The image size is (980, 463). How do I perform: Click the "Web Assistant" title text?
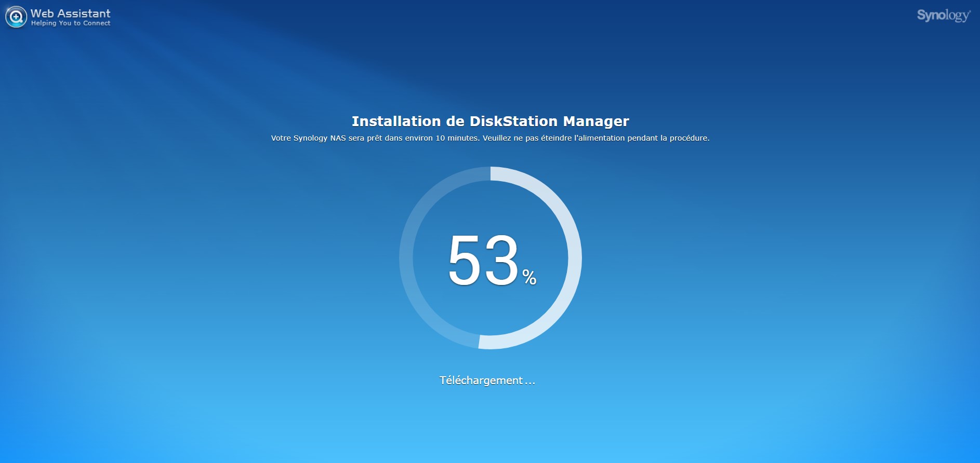click(71, 13)
